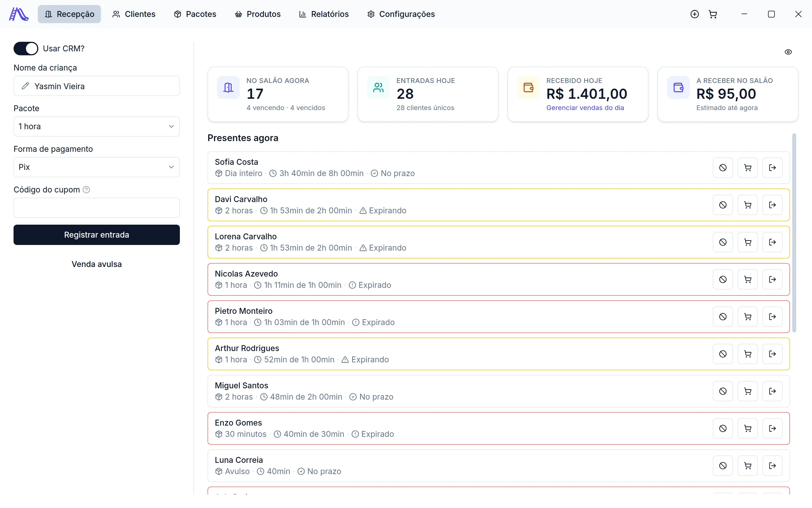The width and height of the screenshot is (812, 508).
Task: Register the exit for Luna Correia
Action: (x=773, y=466)
